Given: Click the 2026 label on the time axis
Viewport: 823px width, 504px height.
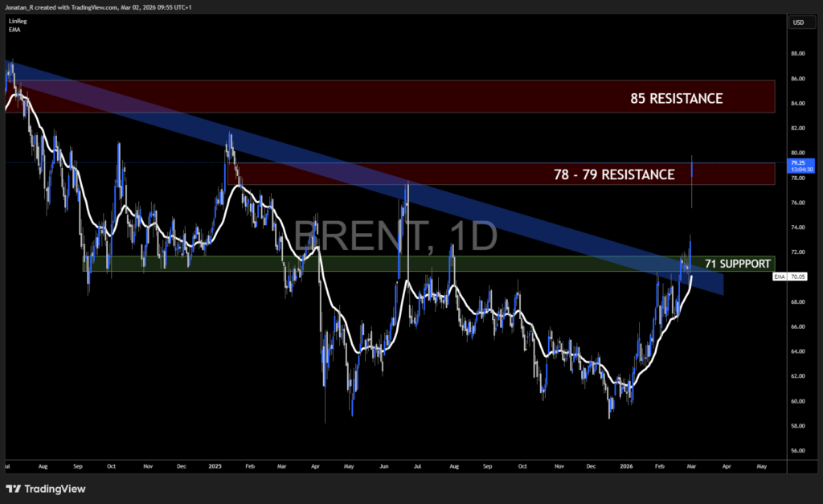Looking at the screenshot, I should [x=626, y=466].
